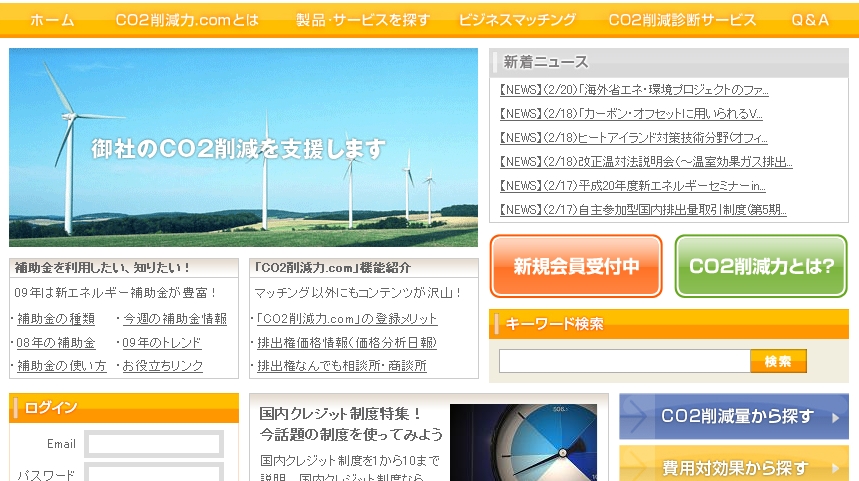Open 今週の補助金情報 link
The width and height of the screenshot is (859, 481).
coord(175,319)
